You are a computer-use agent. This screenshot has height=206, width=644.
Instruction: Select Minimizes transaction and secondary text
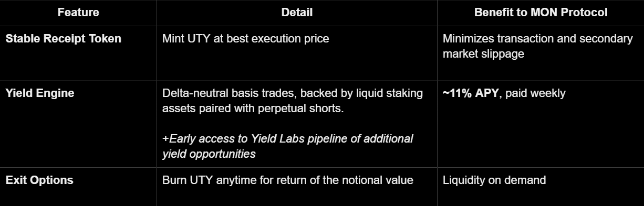coord(537,39)
